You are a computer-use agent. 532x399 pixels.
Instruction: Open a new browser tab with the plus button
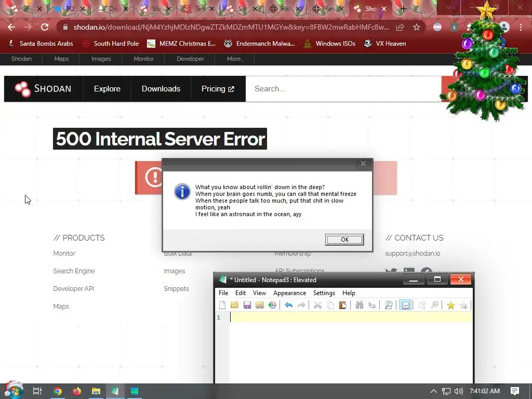pos(403,9)
